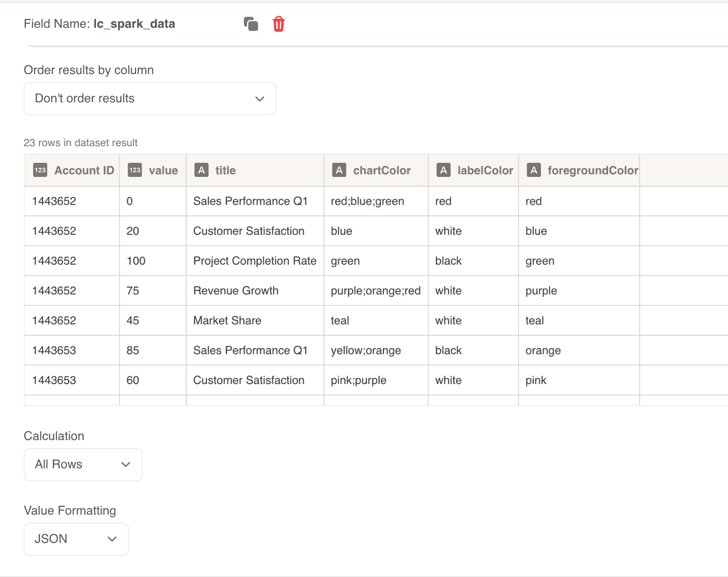Click the teal chartColor cell
The image size is (728, 577).
[x=376, y=320]
